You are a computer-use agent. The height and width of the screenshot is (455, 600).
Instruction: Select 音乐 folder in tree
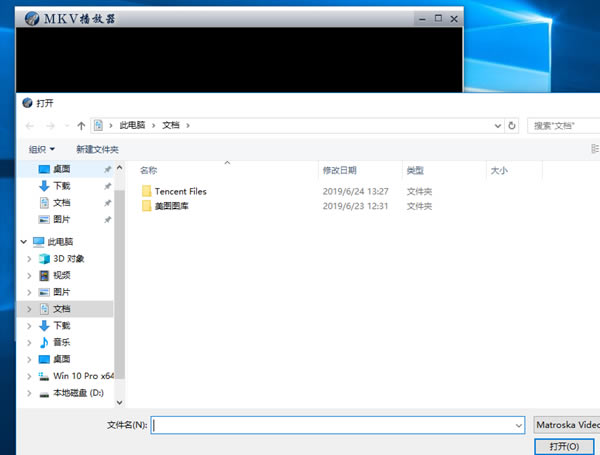pyautogui.click(x=62, y=342)
